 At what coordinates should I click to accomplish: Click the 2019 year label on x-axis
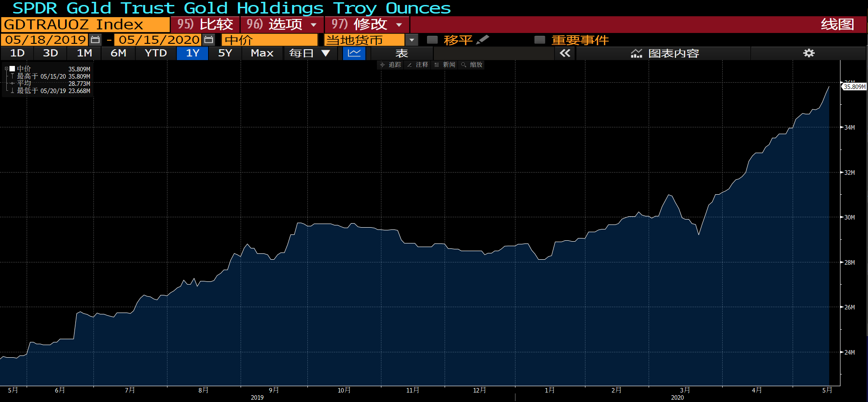pyautogui.click(x=257, y=397)
